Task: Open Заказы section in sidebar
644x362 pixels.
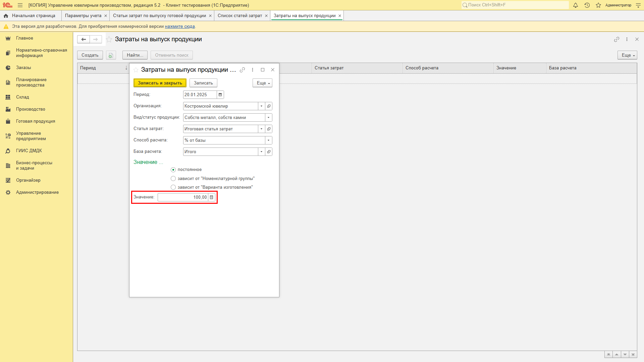Action: tap(23, 68)
